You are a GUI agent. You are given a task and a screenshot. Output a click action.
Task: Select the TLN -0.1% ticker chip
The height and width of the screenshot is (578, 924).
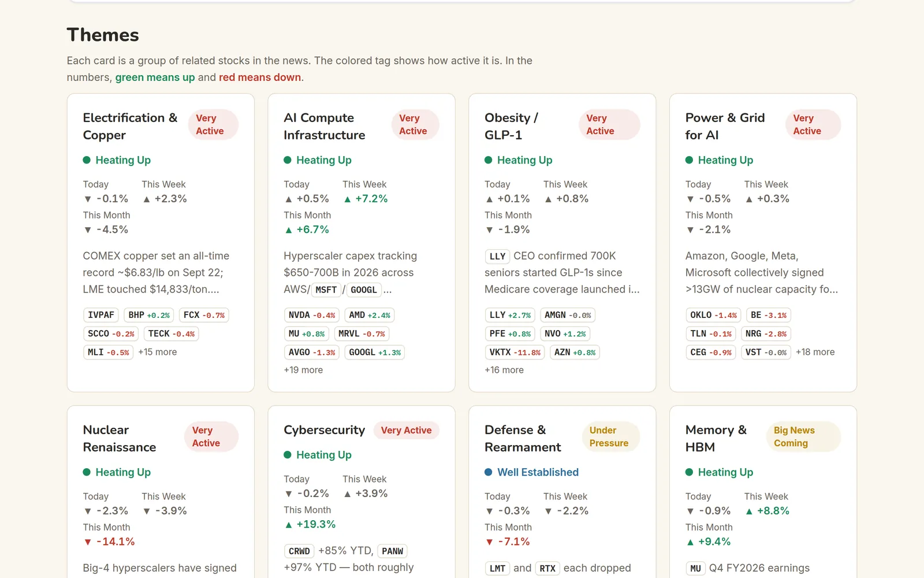coord(711,334)
